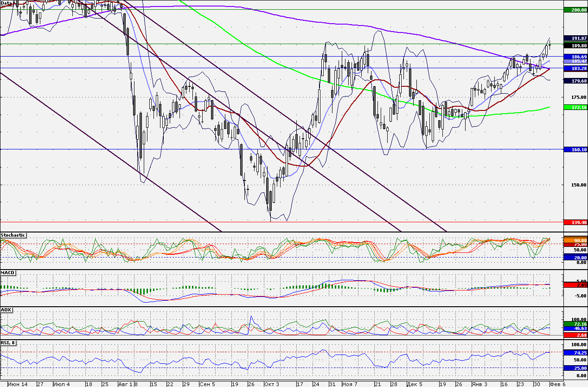Select the Янв 3 date on the time axis

(479, 384)
